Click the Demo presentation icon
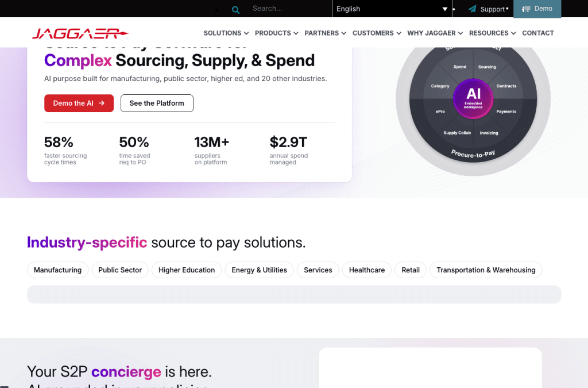 click(x=526, y=9)
